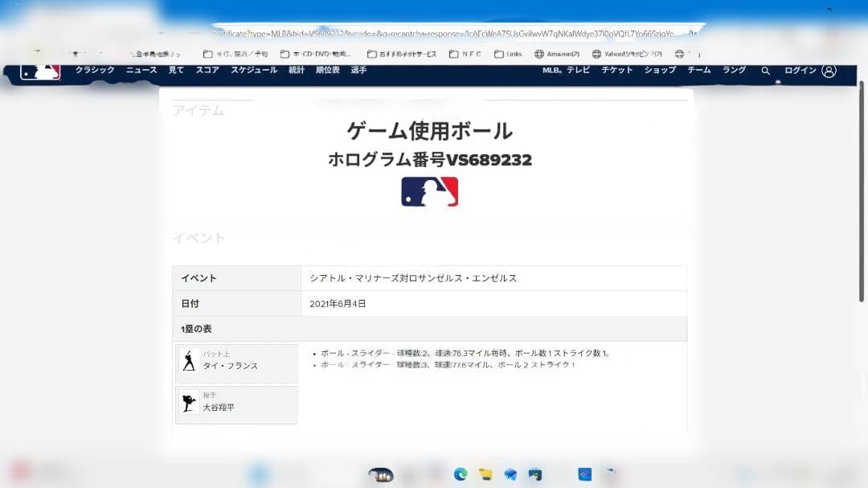Click the second pitch line with 77.6マイル

click(x=448, y=364)
